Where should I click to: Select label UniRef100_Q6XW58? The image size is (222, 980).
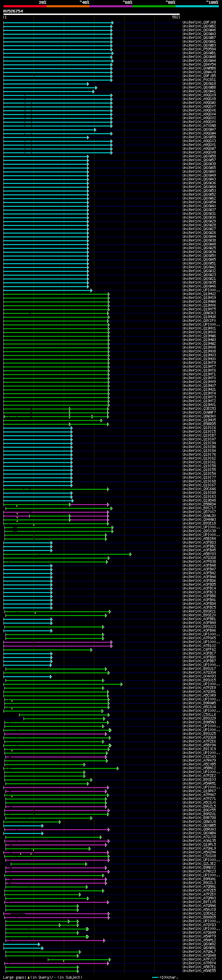199,156
